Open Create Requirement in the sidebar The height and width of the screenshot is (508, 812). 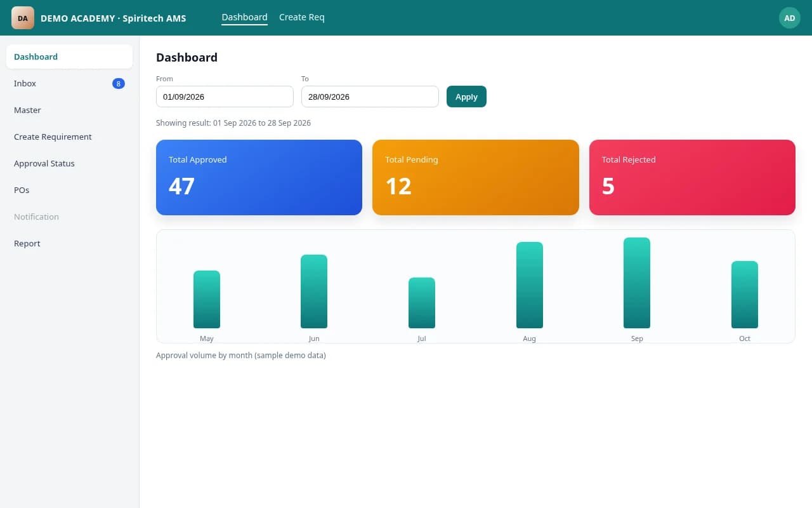(69, 137)
